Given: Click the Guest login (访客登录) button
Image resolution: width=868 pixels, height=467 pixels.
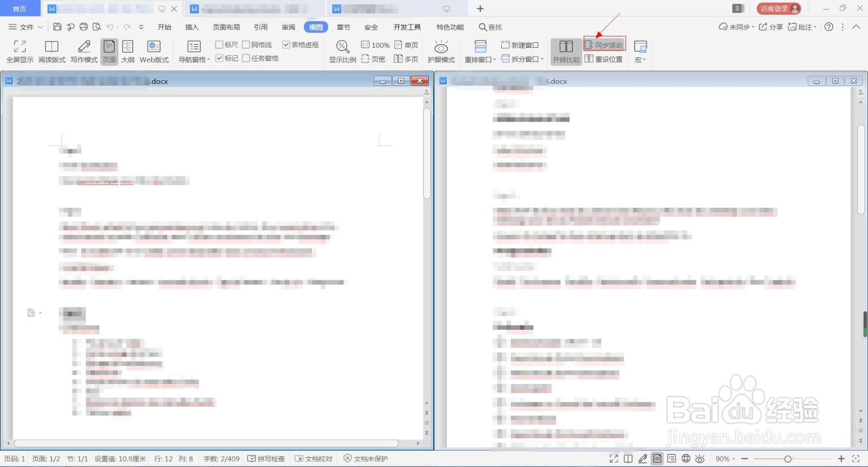Looking at the screenshot, I should [x=779, y=9].
